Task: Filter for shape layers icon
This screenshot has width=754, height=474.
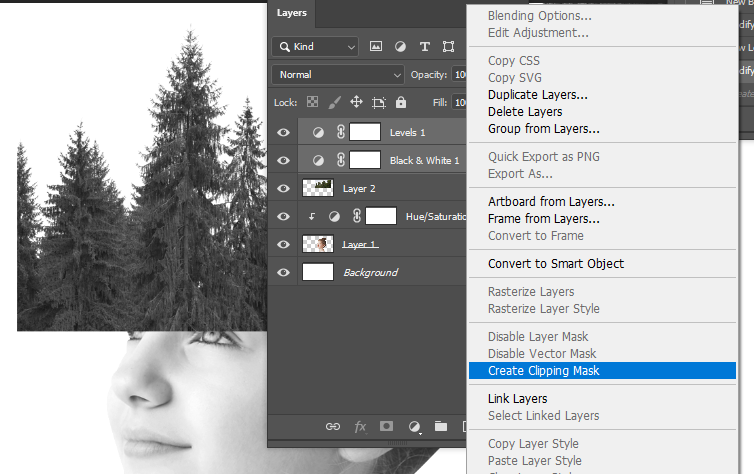Action: pyautogui.click(x=448, y=46)
